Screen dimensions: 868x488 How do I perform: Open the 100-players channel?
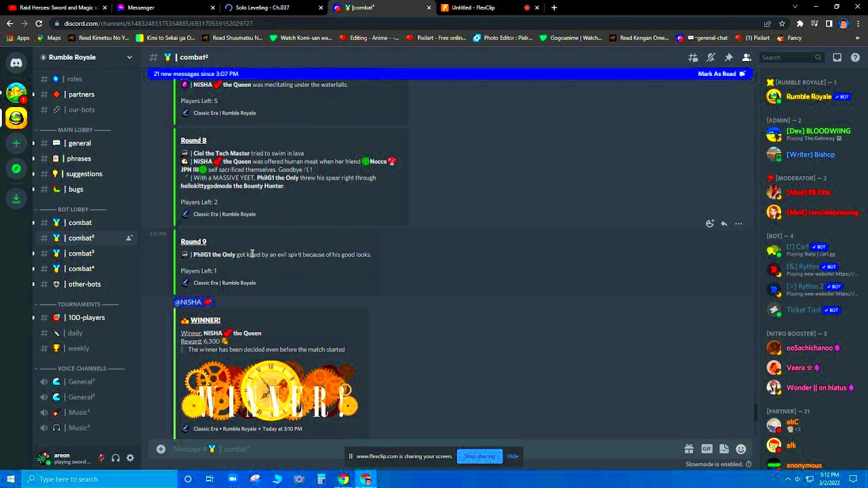click(86, 318)
